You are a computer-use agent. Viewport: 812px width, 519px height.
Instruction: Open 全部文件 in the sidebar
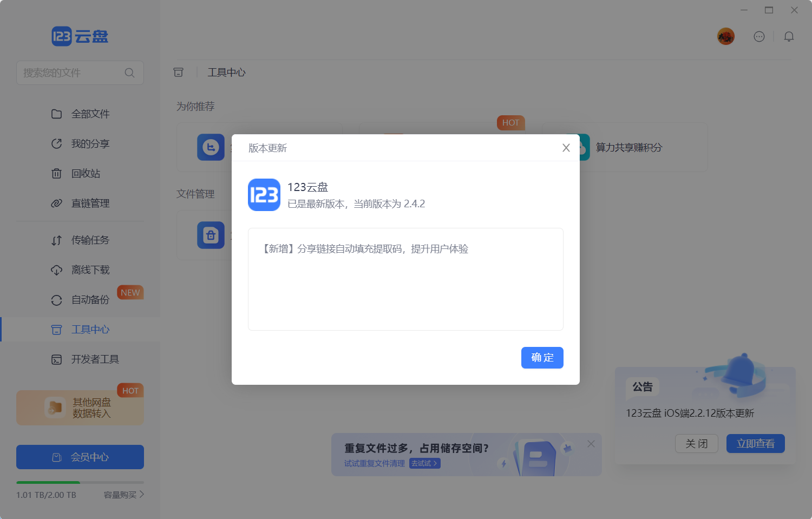[x=80, y=114]
